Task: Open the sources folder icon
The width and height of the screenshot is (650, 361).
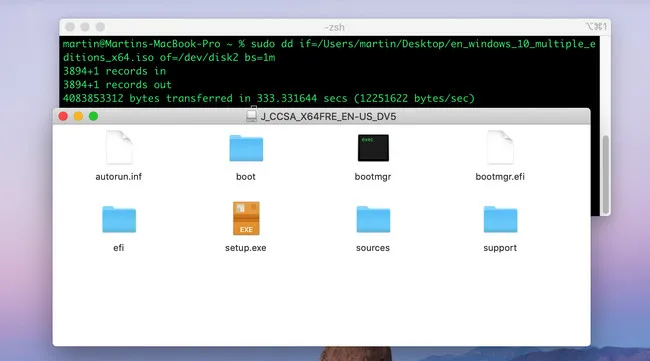Action: click(373, 219)
